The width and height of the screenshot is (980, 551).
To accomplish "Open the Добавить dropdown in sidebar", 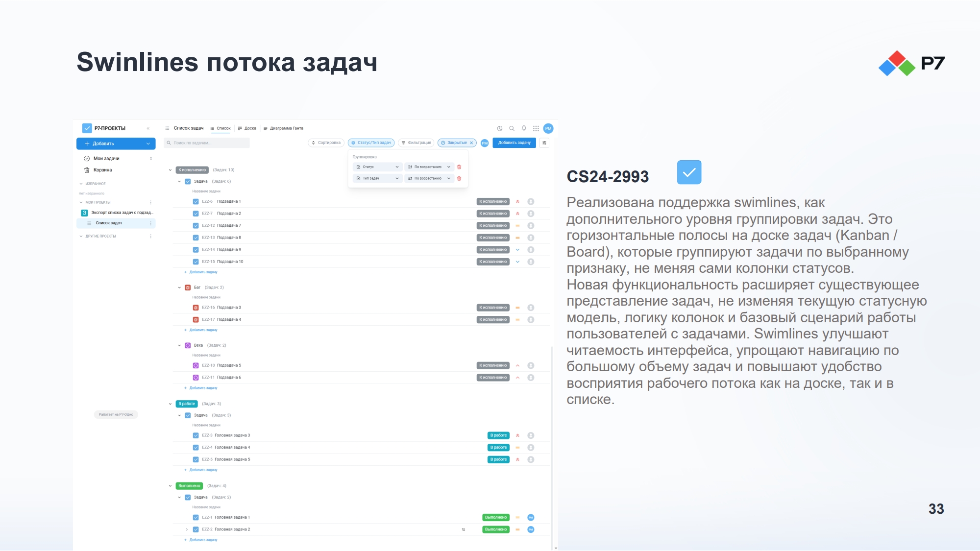I will (x=116, y=144).
